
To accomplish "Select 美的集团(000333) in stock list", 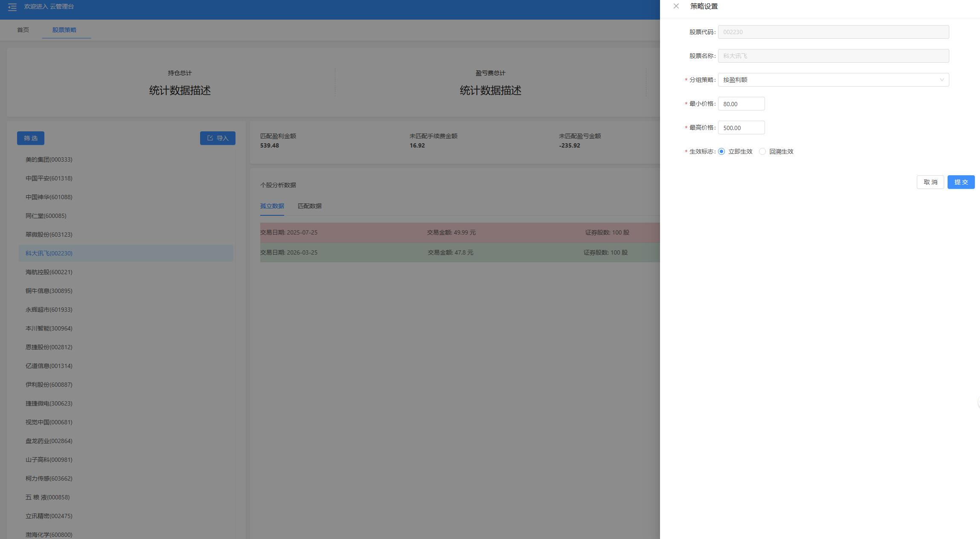I will point(49,159).
